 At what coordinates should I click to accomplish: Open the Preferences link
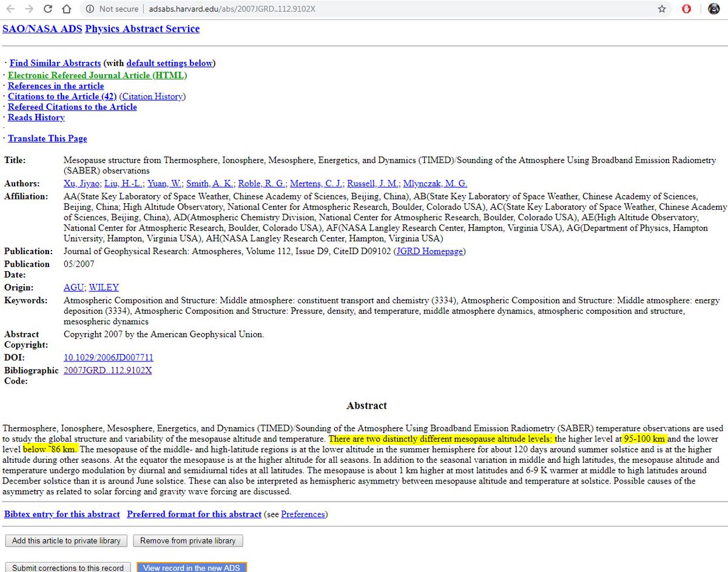[303, 514]
